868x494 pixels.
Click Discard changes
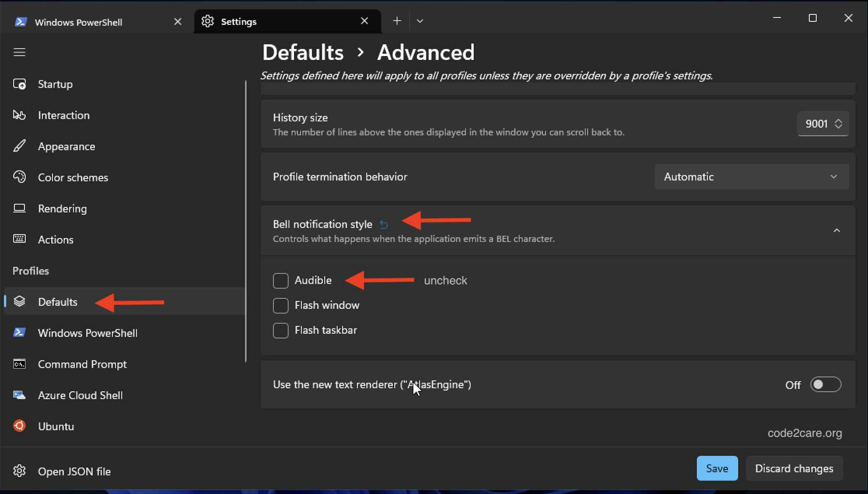pyautogui.click(x=794, y=468)
